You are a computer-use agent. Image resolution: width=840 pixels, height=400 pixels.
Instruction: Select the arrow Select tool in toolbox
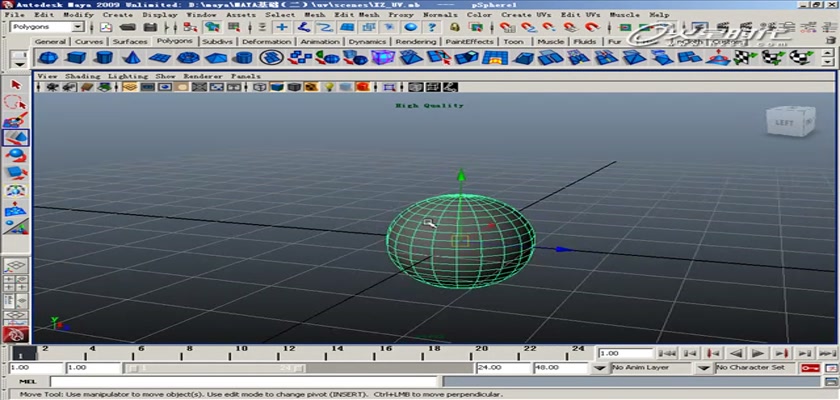pyautogui.click(x=15, y=84)
